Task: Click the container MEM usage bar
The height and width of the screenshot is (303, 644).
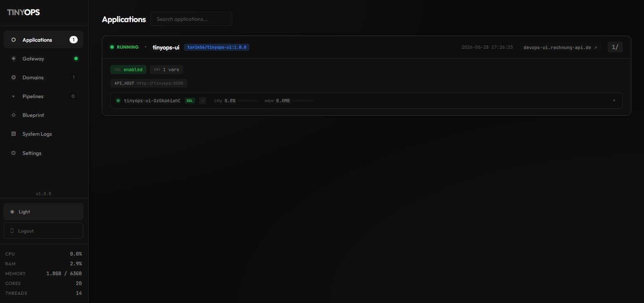Action: 303,101
